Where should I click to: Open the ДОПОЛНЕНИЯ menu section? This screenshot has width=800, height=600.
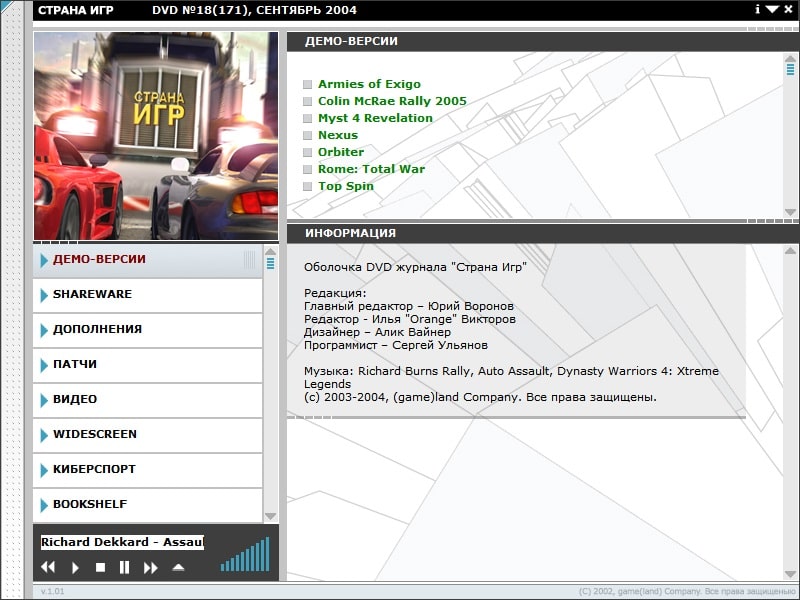click(x=147, y=331)
